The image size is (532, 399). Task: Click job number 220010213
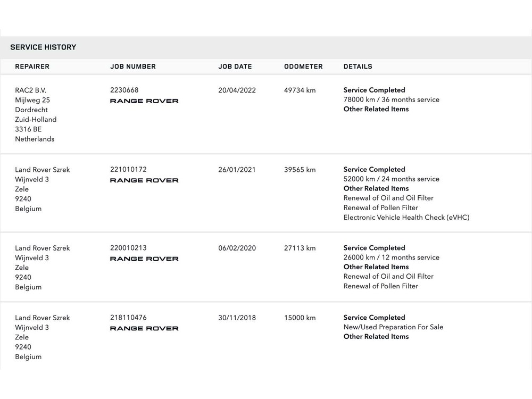[x=128, y=248]
